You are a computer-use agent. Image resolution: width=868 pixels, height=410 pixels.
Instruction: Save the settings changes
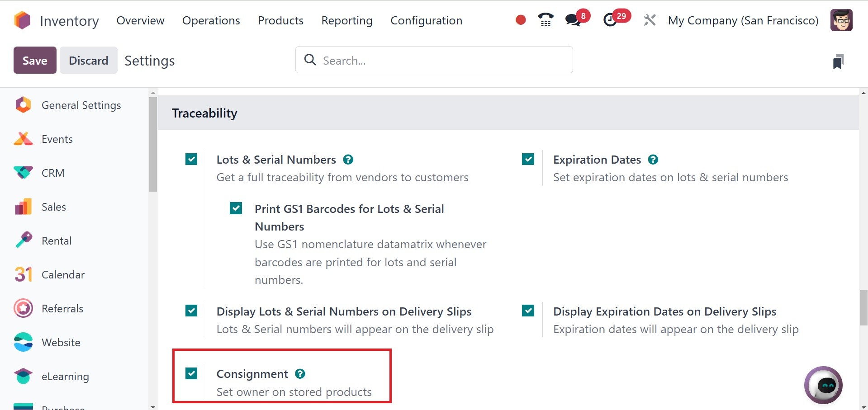(35, 60)
